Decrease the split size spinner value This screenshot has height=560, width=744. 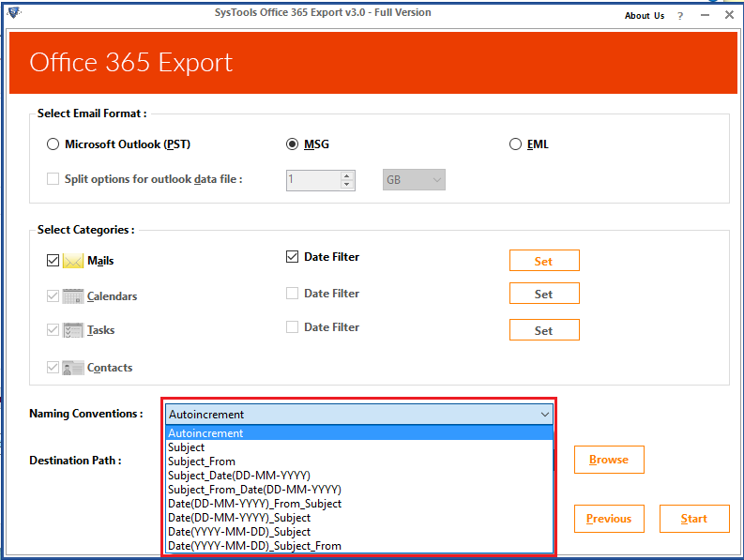click(347, 184)
